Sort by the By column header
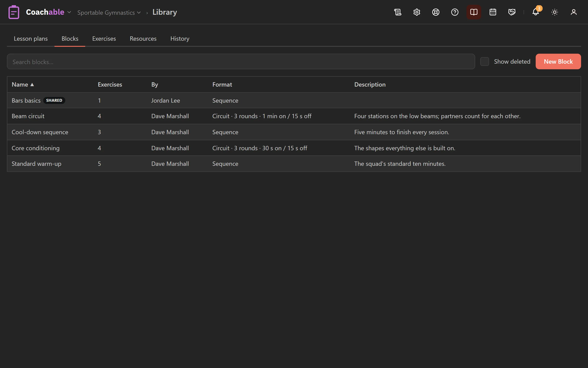 (155, 84)
